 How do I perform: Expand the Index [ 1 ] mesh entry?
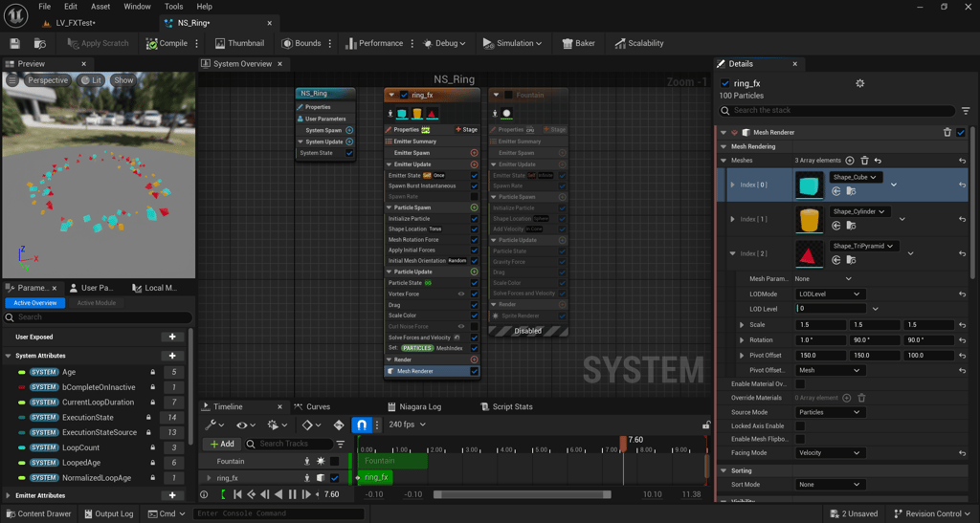click(733, 219)
